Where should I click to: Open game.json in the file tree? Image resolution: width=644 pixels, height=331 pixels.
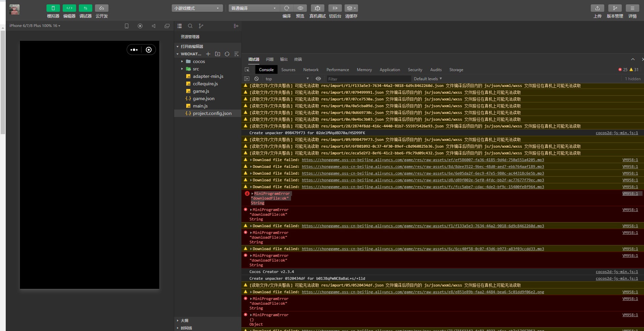pyautogui.click(x=203, y=99)
